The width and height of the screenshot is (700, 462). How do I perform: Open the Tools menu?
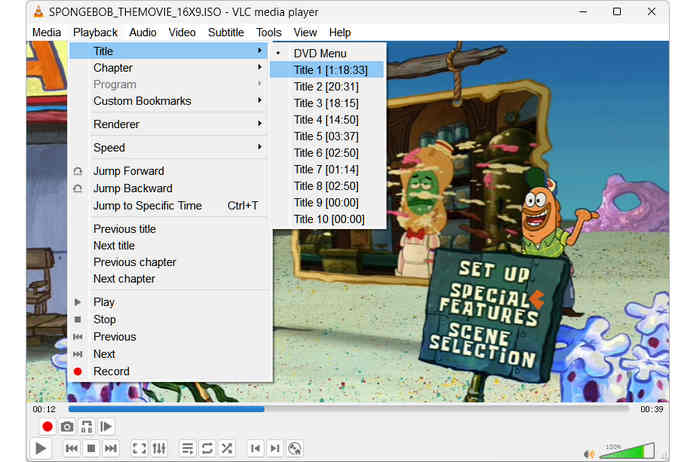[x=269, y=33]
